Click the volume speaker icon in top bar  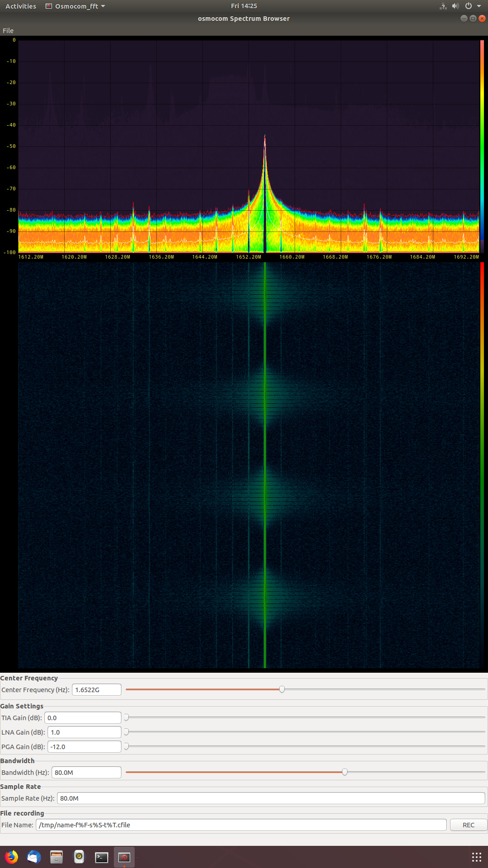[455, 6]
